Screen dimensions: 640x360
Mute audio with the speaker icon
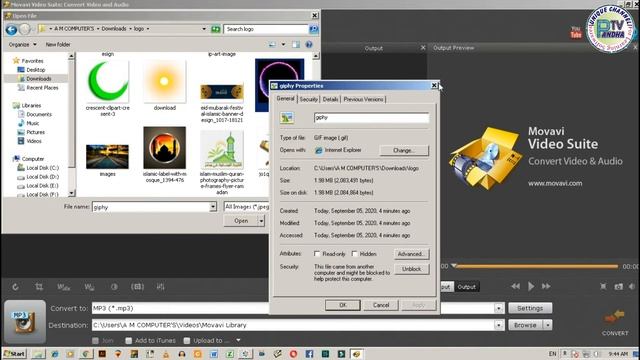coord(631,287)
